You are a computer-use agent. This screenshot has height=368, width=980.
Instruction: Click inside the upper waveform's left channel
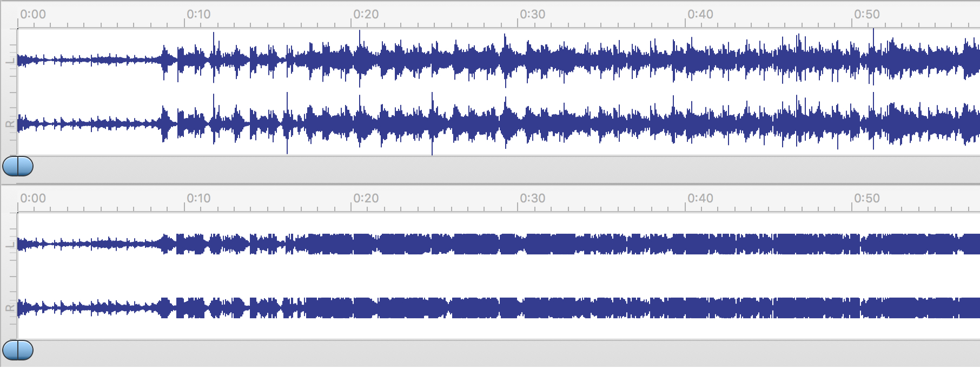tap(487, 60)
